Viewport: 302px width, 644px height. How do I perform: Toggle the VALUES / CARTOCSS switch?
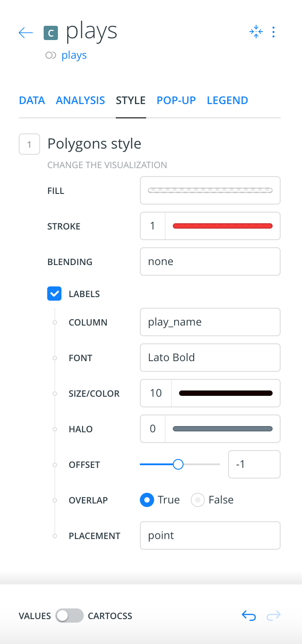tap(69, 616)
